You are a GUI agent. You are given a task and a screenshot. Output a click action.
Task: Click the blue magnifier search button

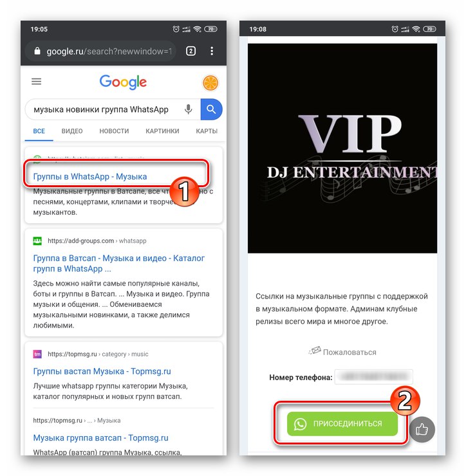click(x=211, y=109)
